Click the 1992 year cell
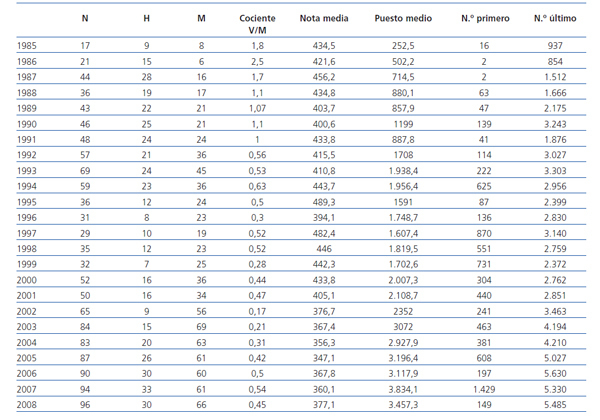The image size is (600, 420). point(27,157)
